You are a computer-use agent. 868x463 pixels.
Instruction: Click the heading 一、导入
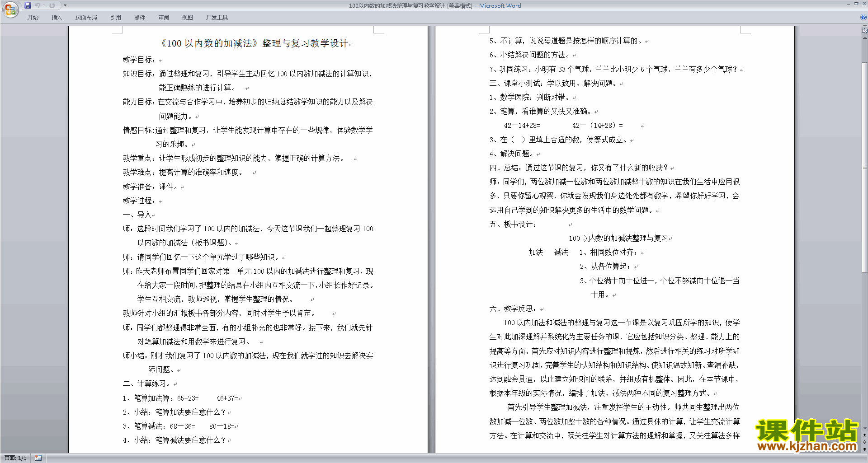137,215
